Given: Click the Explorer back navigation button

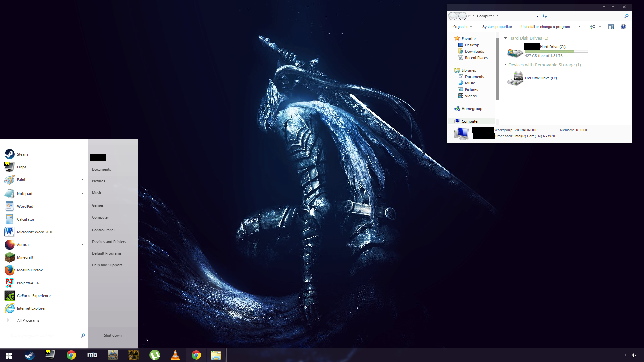Looking at the screenshot, I should tap(453, 16).
